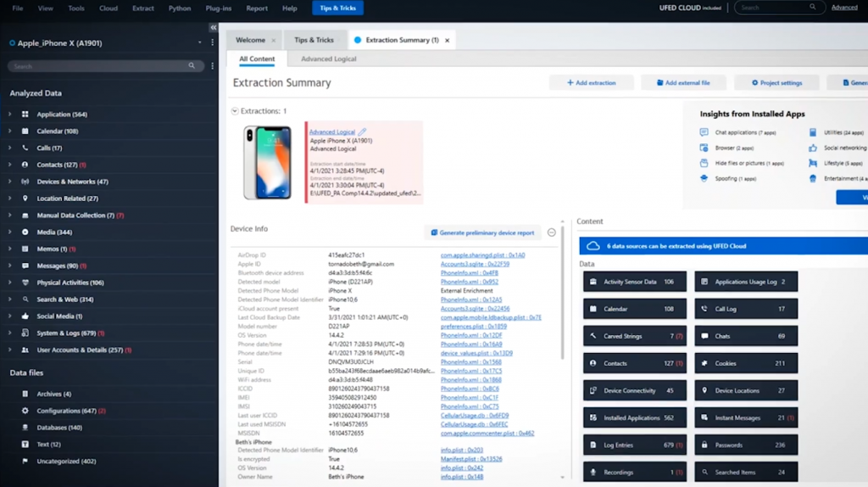Click the Search & Web magnifier icon
The image size is (868, 487).
pyautogui.click(x=25, y=299)
